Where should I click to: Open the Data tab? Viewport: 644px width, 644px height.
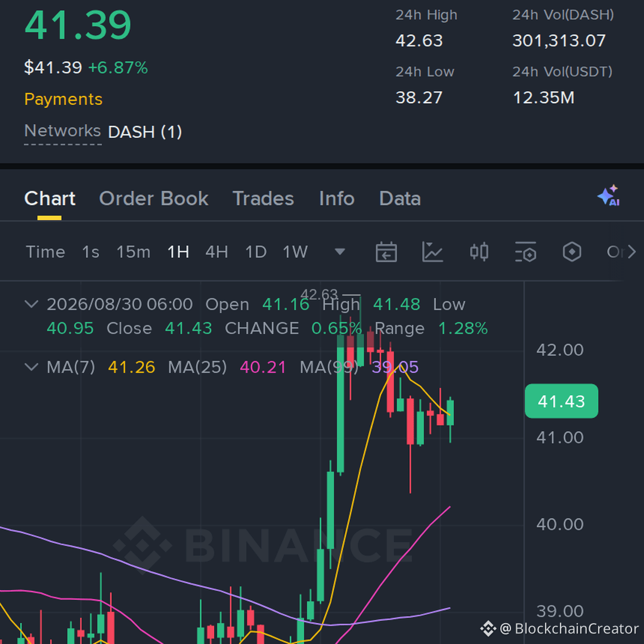pos(400,199)
